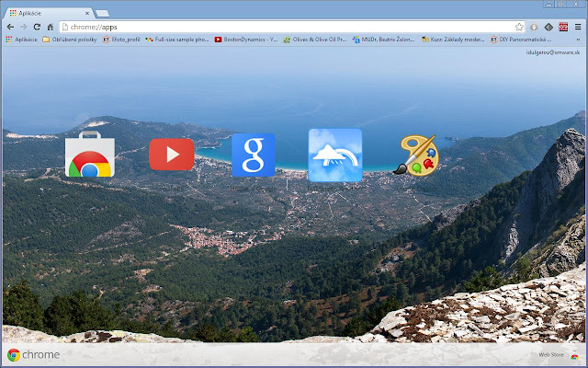Open the Google Search app icon
The width and height of the screenshot is (588, 368).
[254, 155]
